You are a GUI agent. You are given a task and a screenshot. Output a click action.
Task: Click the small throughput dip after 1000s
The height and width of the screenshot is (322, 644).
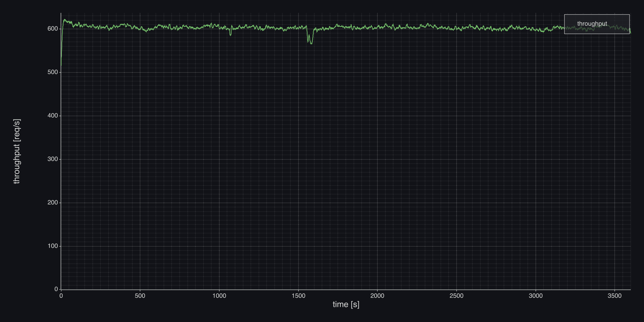click(231, 35)
